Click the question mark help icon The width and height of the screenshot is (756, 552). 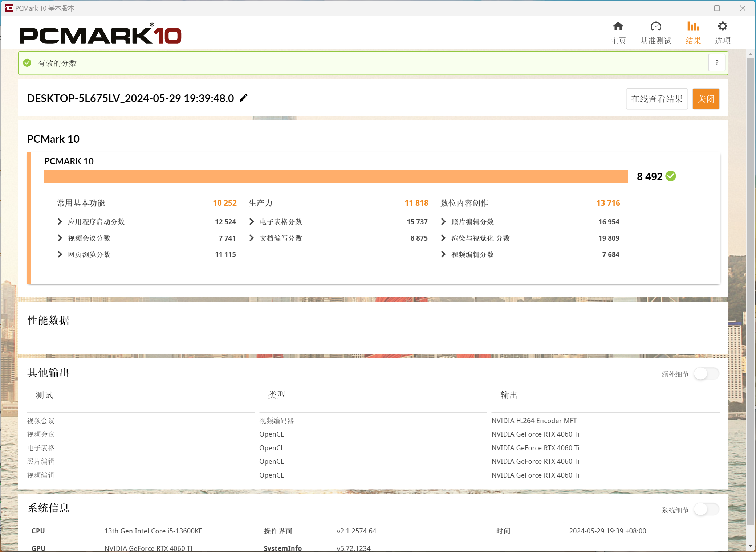tap(717, 63)
